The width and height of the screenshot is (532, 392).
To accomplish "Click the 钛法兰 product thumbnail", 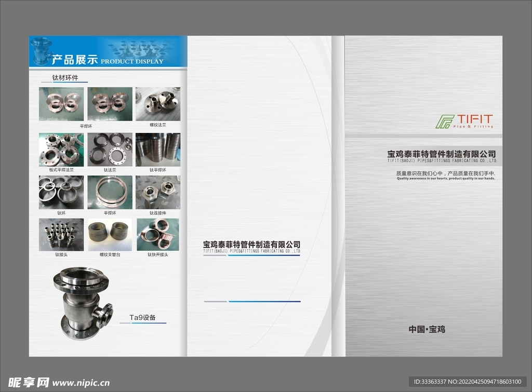I will [x=110, y=150].
